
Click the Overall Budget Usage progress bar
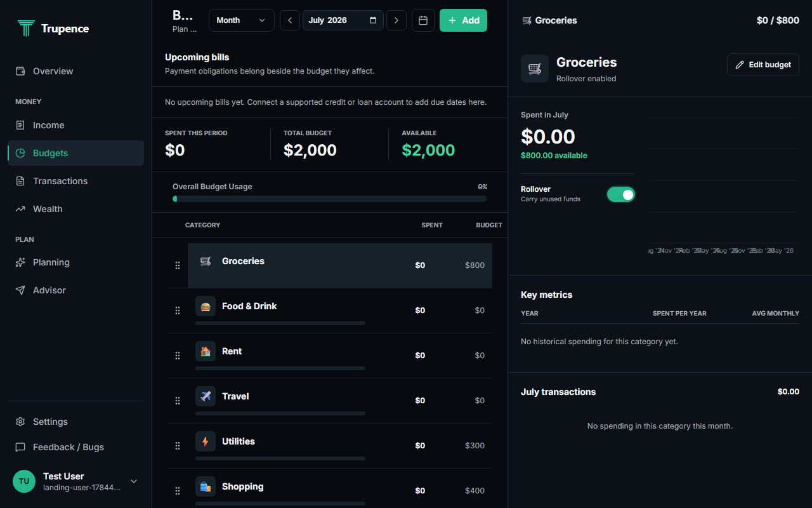pos(330,199)
